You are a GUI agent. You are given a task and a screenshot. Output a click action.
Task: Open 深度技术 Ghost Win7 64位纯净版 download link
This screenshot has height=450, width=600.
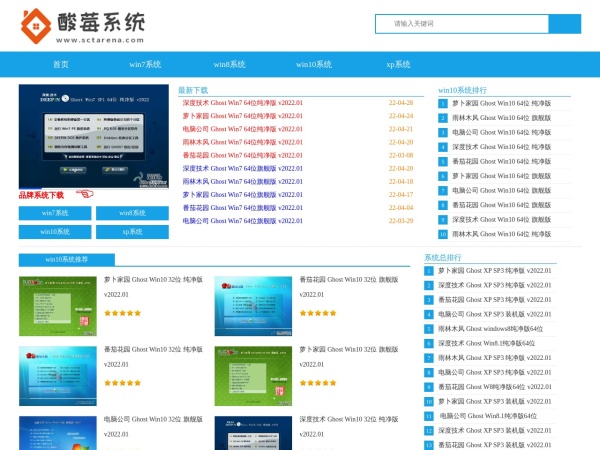tap(243, 103)
